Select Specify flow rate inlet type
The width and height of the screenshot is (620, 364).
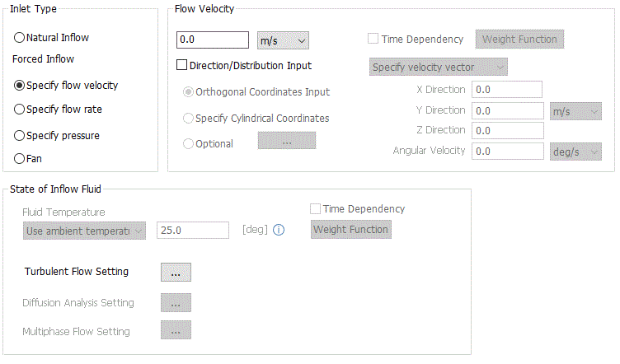click(20, 109)
